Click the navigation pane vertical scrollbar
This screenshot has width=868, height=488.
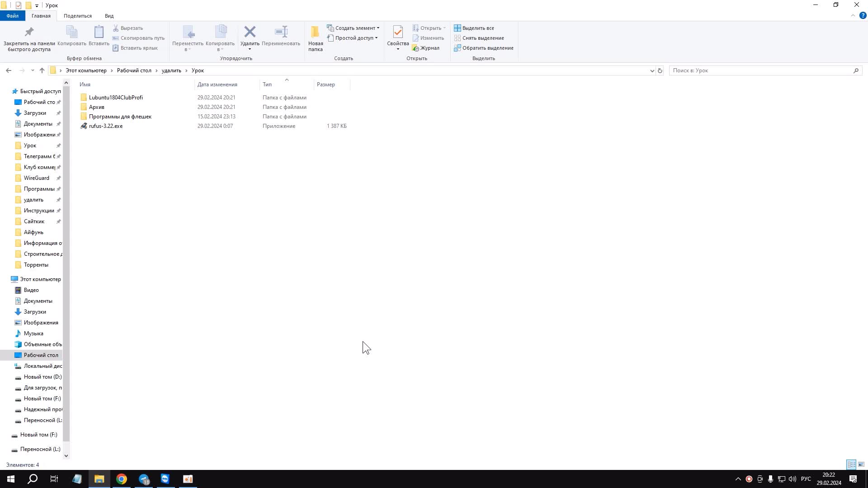coord(66,262)
